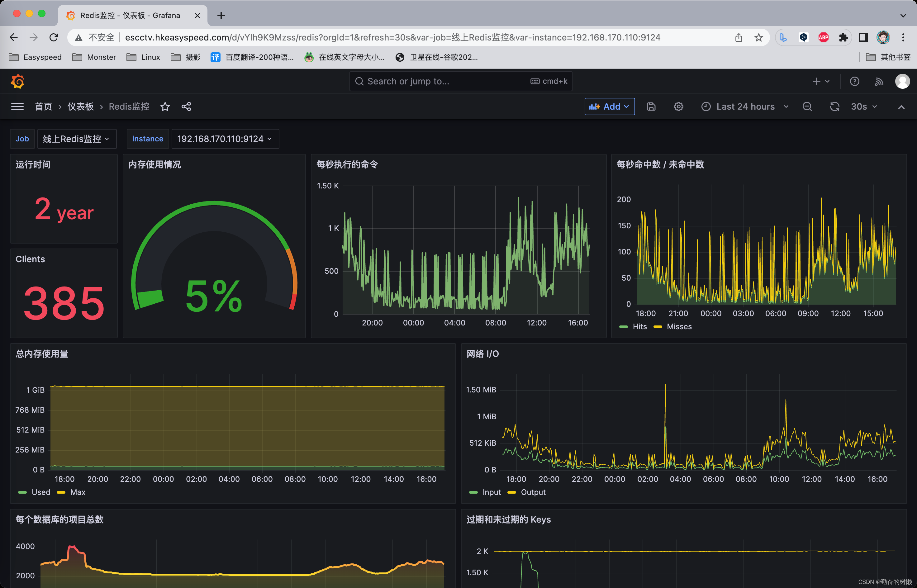
Task: Click the Grafana logo home icon
Action: tap(17, 81)
